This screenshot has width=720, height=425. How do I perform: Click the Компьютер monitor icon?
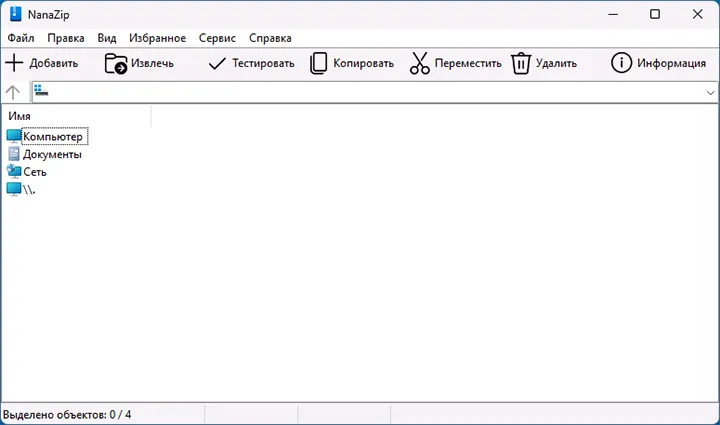click(x=14, y=136)
